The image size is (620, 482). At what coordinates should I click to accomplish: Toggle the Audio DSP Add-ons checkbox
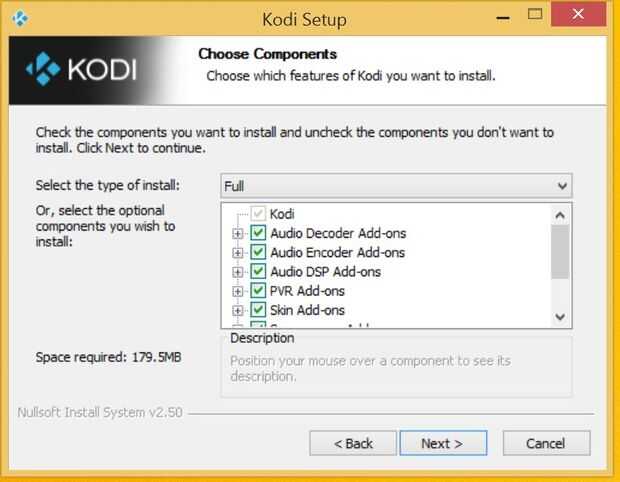(x=258, y=271)
